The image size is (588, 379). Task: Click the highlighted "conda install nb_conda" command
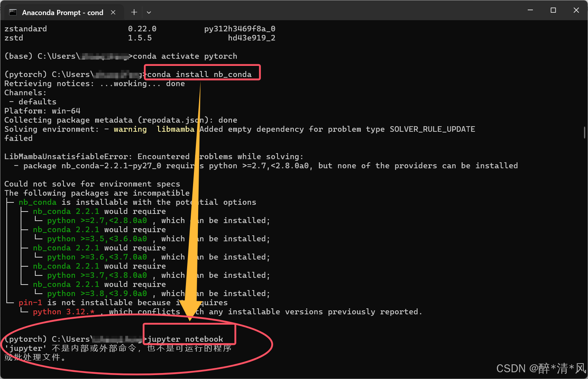pyautogui.click(x=202, y=74)
